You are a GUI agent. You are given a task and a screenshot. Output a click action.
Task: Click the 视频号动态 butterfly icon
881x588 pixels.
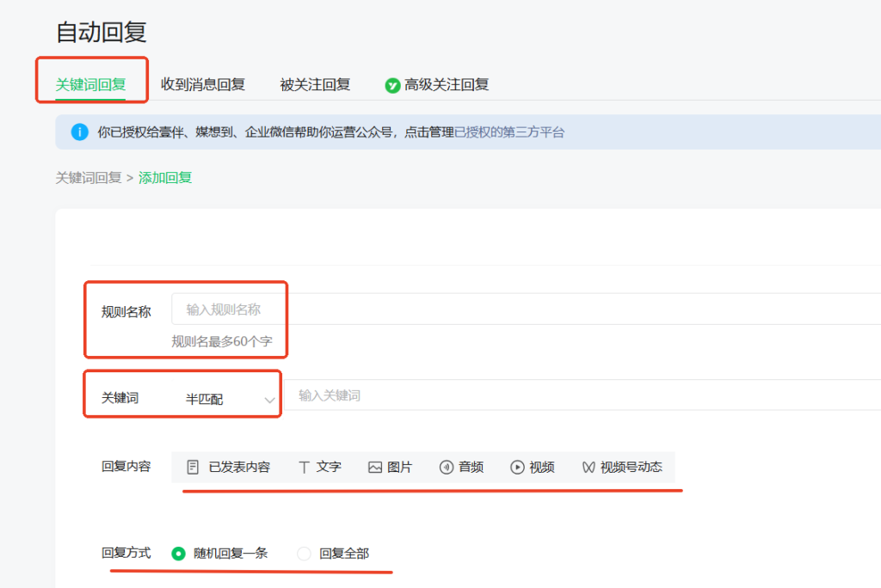(x=588, y=468)
